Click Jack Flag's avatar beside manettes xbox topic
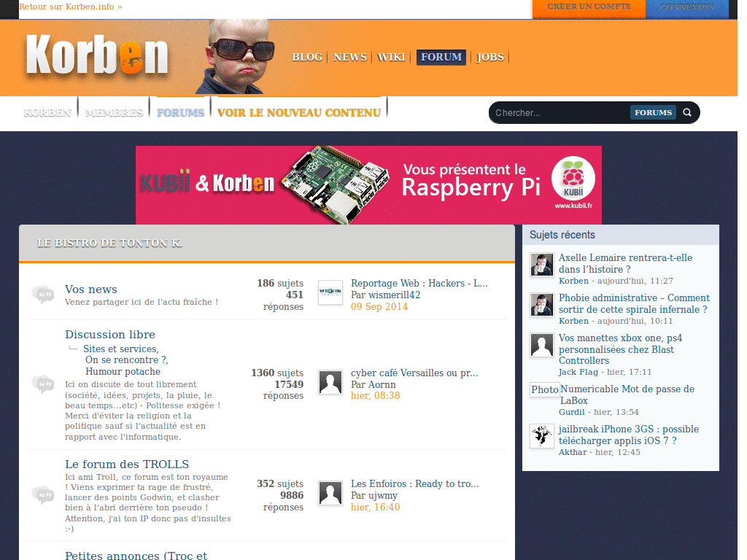The image size is (747, 560). click(542, 345)
